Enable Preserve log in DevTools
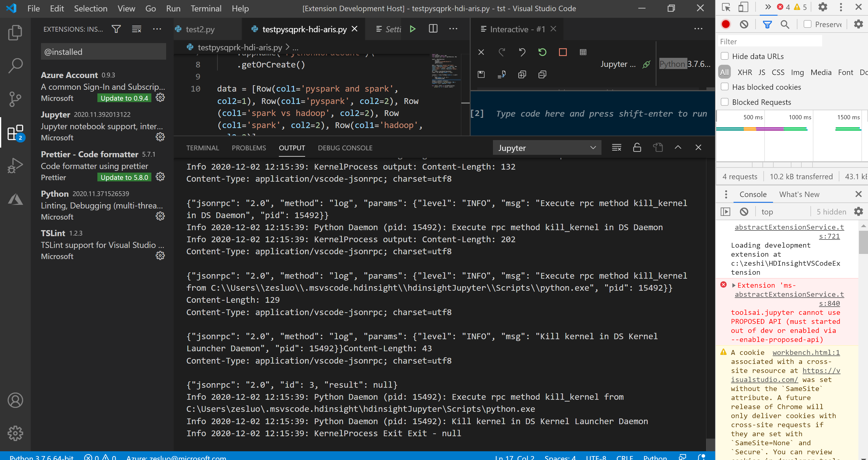Viewport: 868px width, 460px height. (807, 24)
